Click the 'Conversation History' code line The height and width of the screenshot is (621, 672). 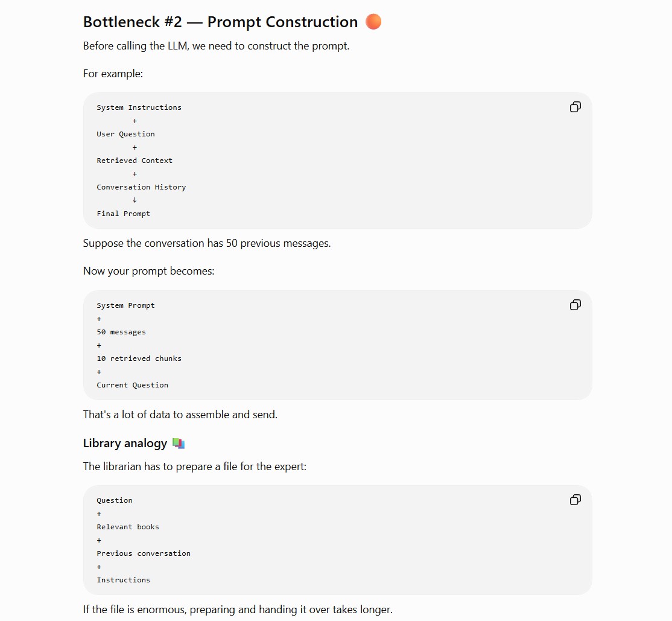click(141, 187)
